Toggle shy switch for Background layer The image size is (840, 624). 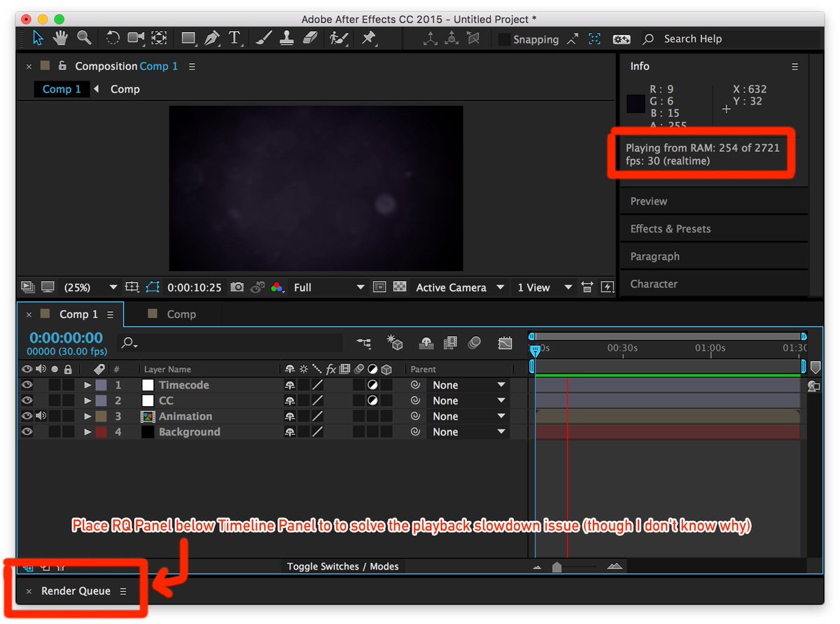(290, 432)
